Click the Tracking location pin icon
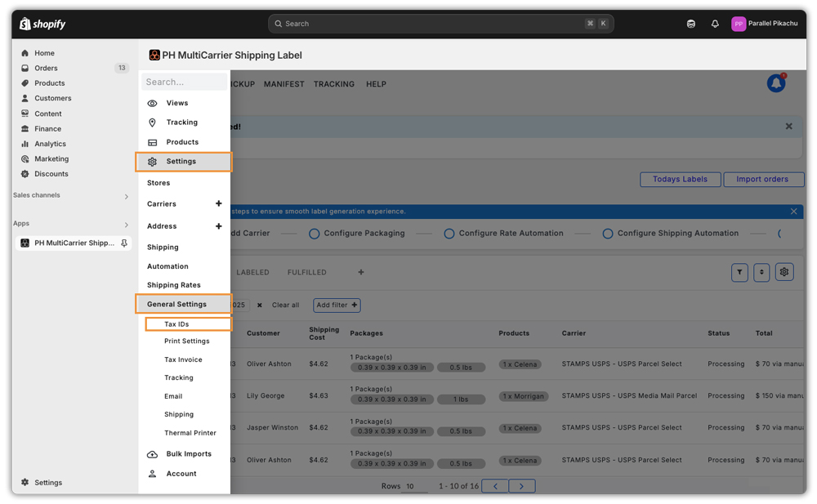The width and height of the screenshot is (817, 504). [x=152, y=123]
